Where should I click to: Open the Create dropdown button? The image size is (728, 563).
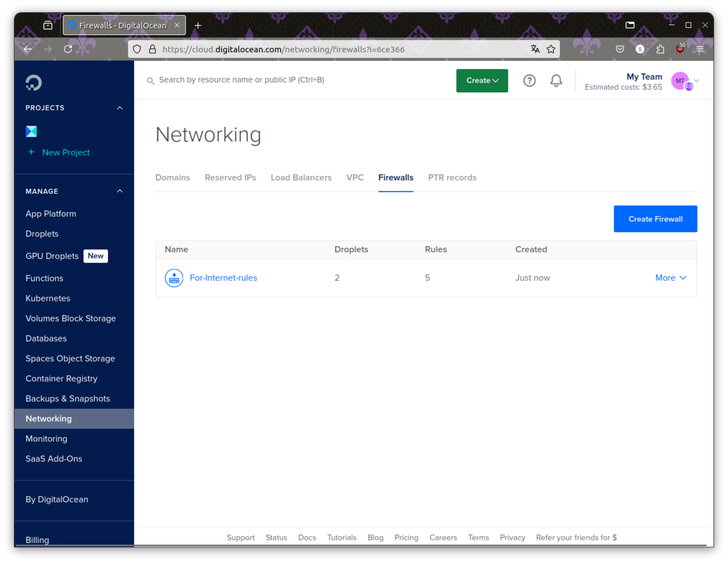tap(482, 81)
